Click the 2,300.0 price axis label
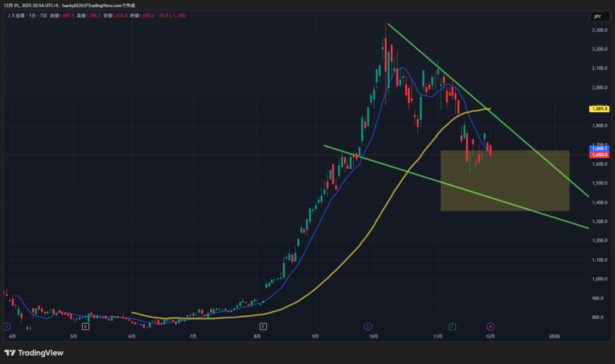Viewport: 615px width, 364px height. (599, 30)
